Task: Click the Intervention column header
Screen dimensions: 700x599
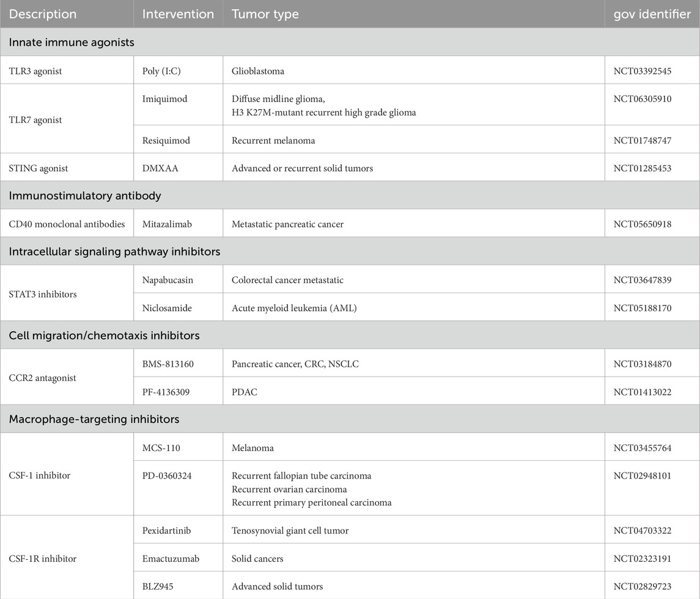Action: point(178,14)
